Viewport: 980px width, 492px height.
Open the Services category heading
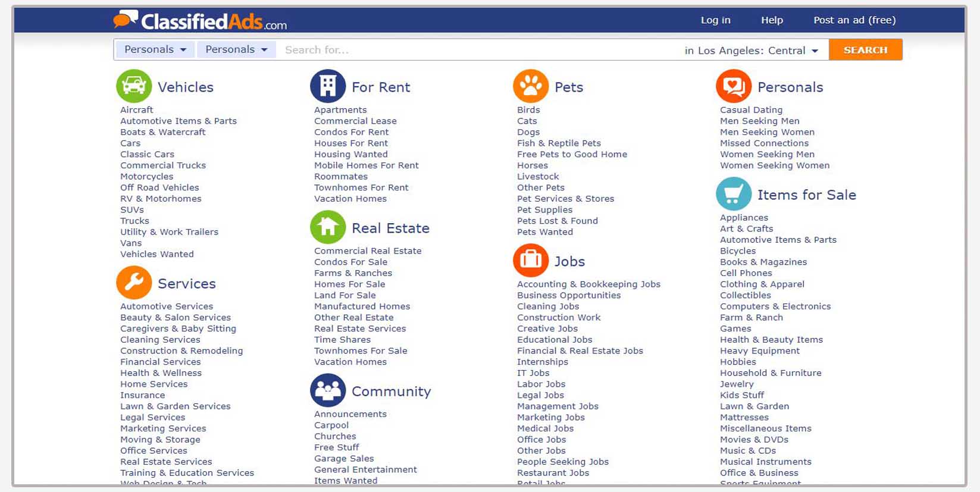tap(187, 284)
